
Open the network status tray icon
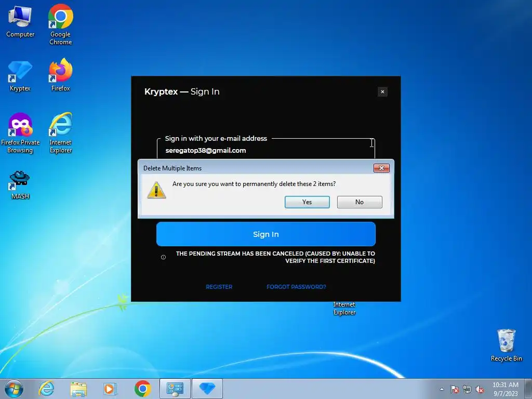[467, 389]
